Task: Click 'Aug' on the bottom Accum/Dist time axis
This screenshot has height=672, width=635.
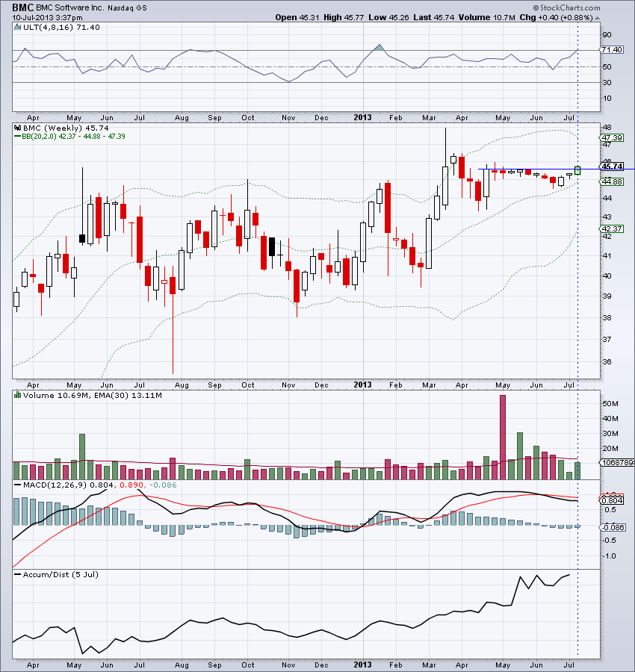Action: [x=182, y=665]
